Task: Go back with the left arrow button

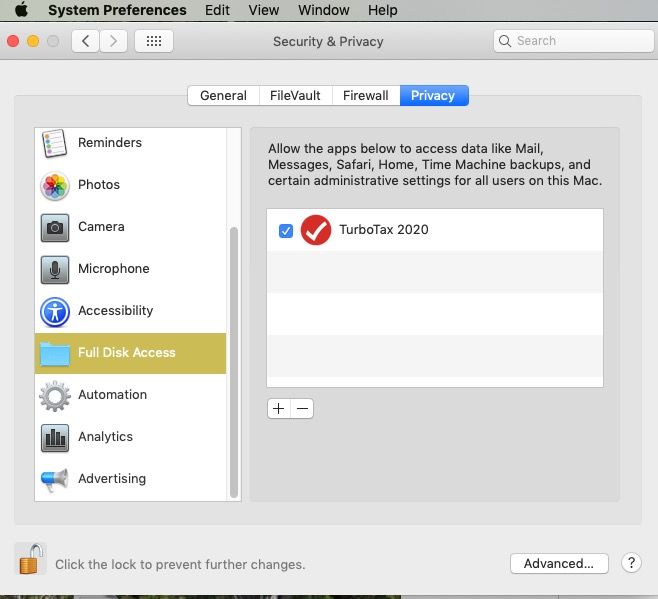Action: coord(86,41)
